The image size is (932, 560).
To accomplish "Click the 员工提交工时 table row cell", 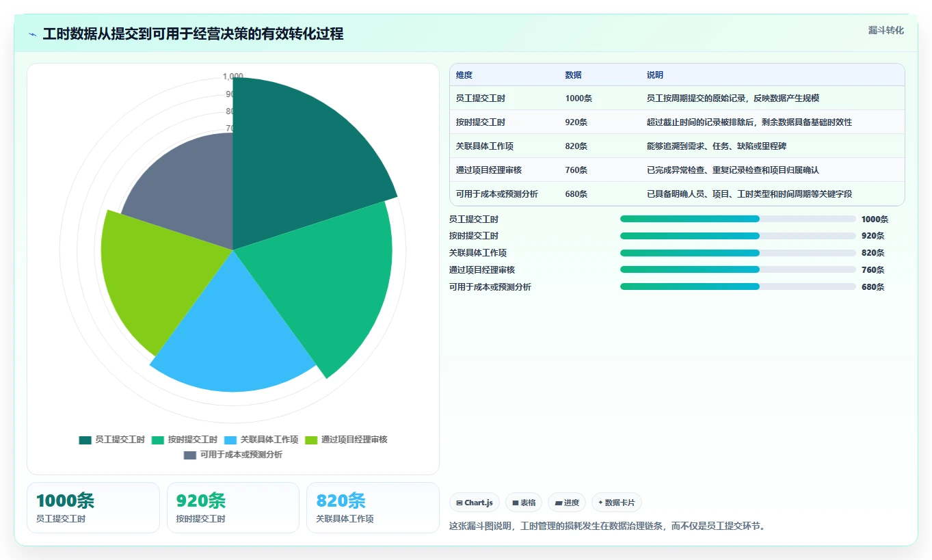I will 481,98.
